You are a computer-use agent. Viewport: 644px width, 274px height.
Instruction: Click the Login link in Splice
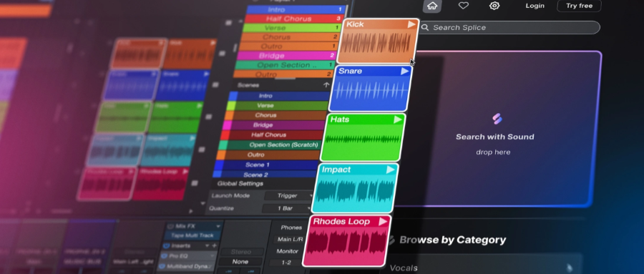click(535, 6)
